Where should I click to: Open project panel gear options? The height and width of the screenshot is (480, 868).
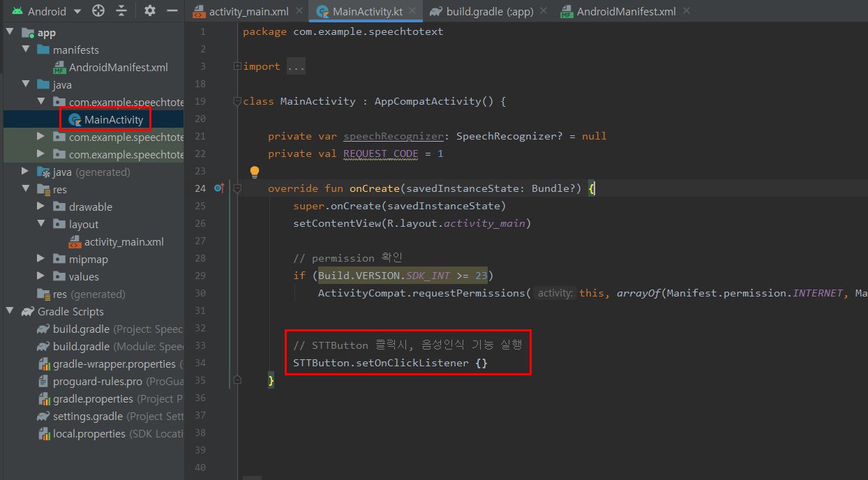point(149,11)
